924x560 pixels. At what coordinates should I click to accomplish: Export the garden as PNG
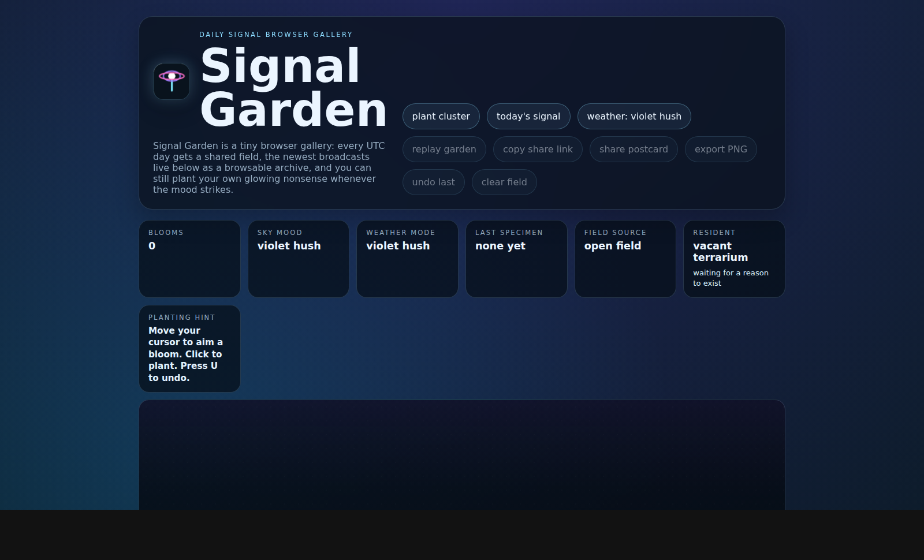[x=720, y=150]
